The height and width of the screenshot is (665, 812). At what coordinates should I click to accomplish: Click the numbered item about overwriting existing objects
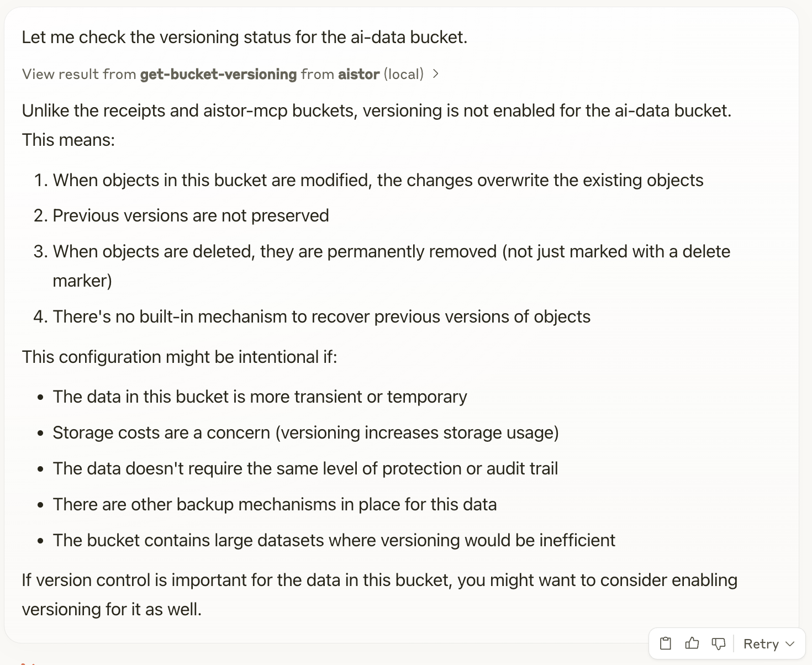click(378, 180)
